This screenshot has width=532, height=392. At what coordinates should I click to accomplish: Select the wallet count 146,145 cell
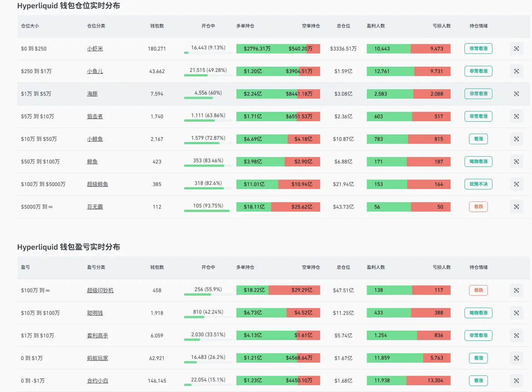pos(157,381)
